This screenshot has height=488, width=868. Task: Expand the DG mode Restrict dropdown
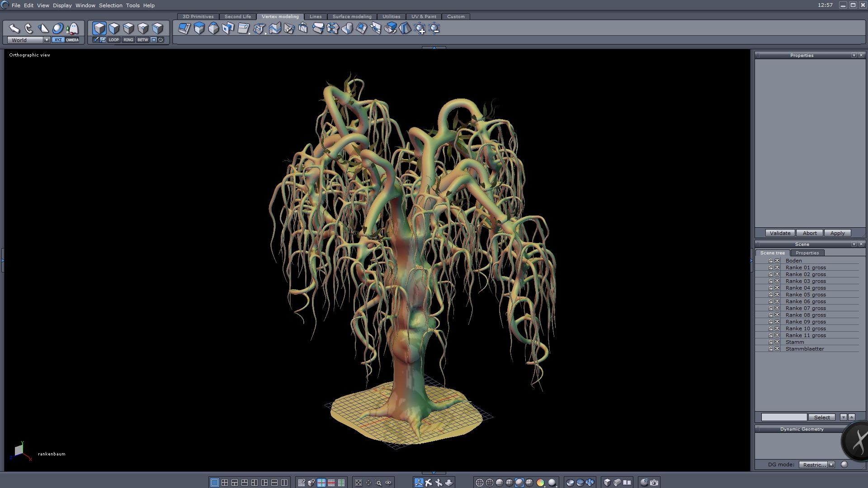tap(831, 465)
